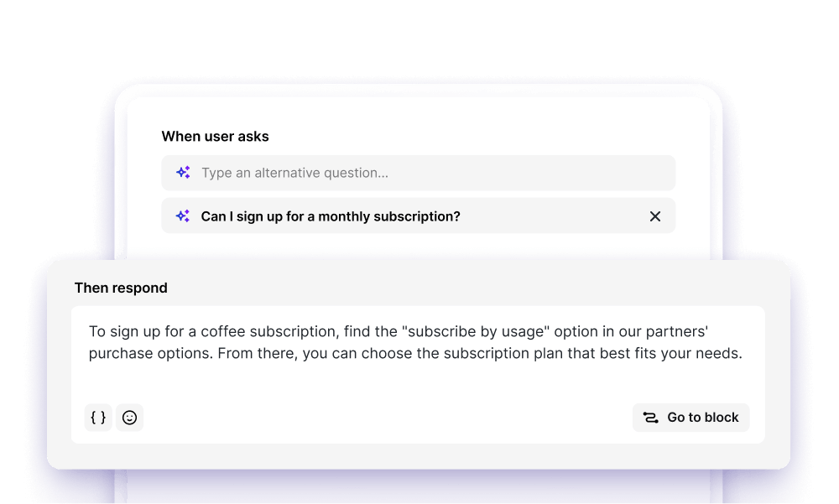
Task: Click the question 'Can I sign up for a monthly subscription?'
Action: (330, 216)
